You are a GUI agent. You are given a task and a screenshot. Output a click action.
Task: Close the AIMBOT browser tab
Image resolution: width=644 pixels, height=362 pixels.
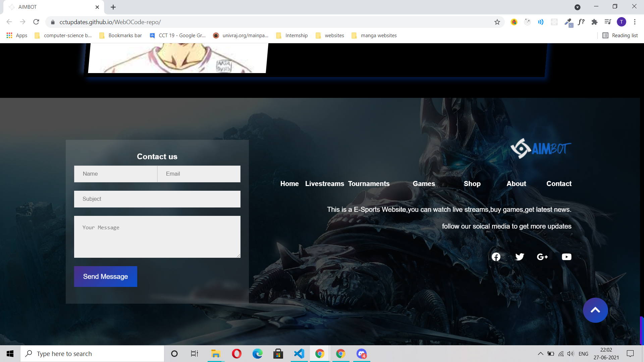click(97, 7)
